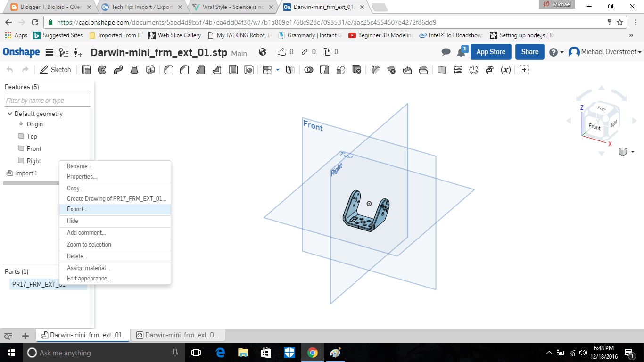Select the Helix tool

point(457,69)
